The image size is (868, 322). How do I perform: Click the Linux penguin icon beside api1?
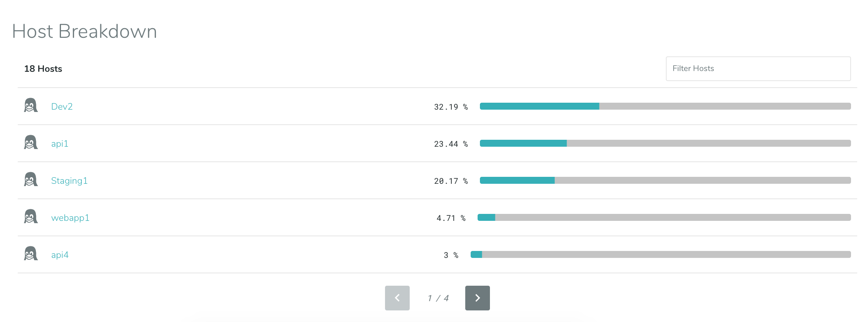click(31, 142)
